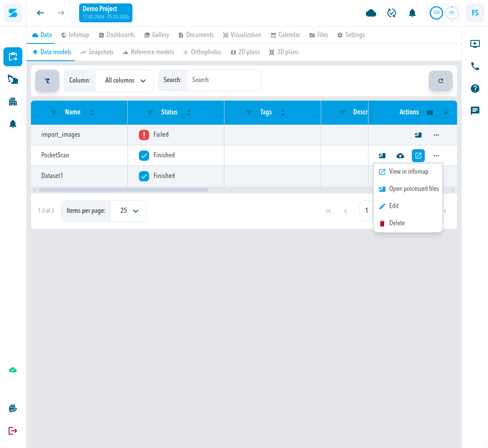The image size is (488, 448).
Task: Jump to first page in pagination
Action: (328, 211)
